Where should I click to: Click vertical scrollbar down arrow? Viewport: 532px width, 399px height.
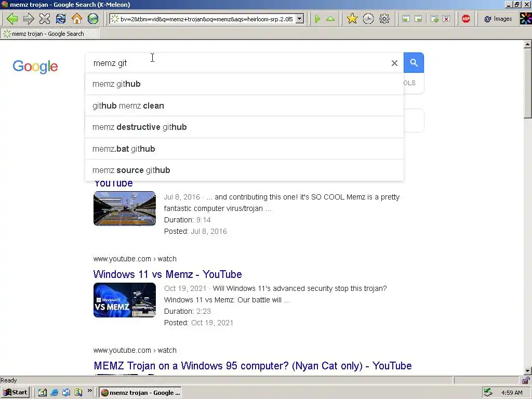528,371
